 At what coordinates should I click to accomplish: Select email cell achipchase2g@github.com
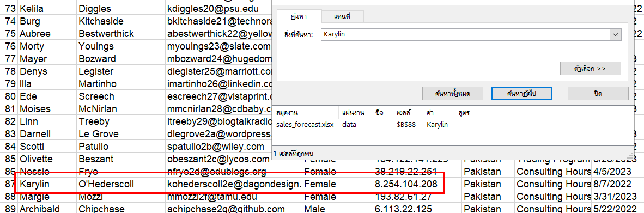click(x=234, y=209)
